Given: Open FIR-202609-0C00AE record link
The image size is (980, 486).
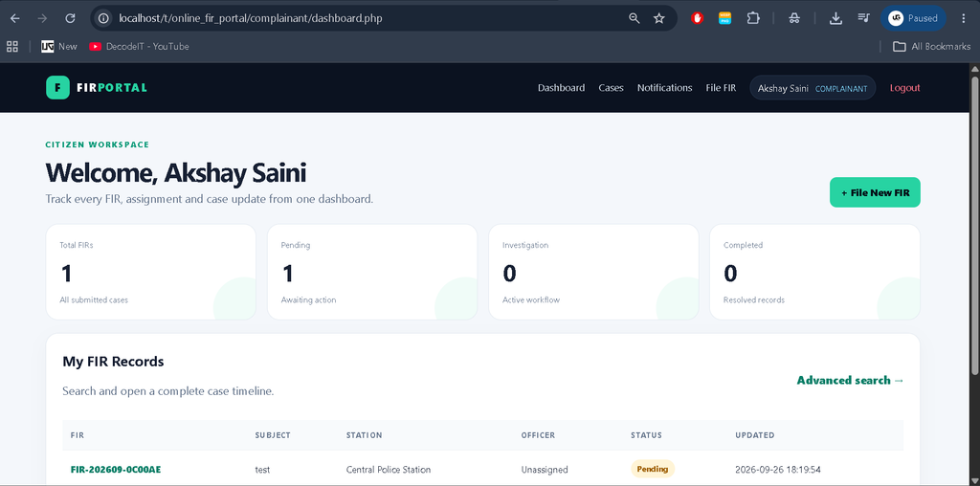Looking at the screenshot, I should tap(116, 469).
